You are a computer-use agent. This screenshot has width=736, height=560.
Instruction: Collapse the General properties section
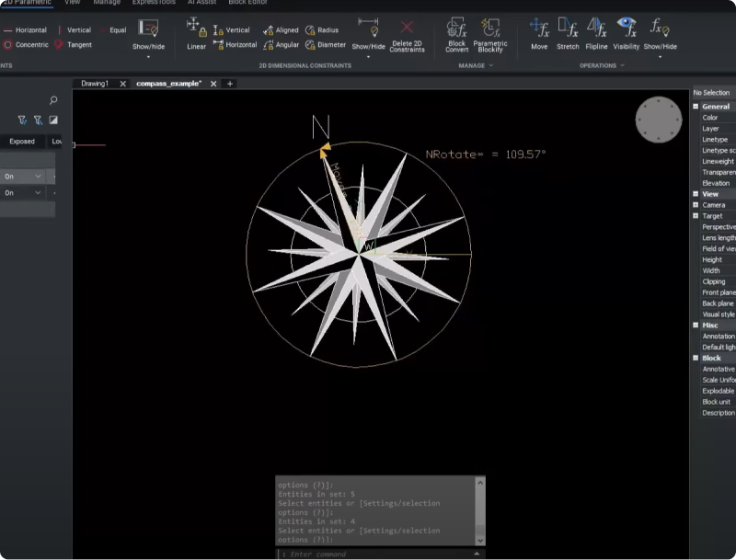click(x=696, y=107)
